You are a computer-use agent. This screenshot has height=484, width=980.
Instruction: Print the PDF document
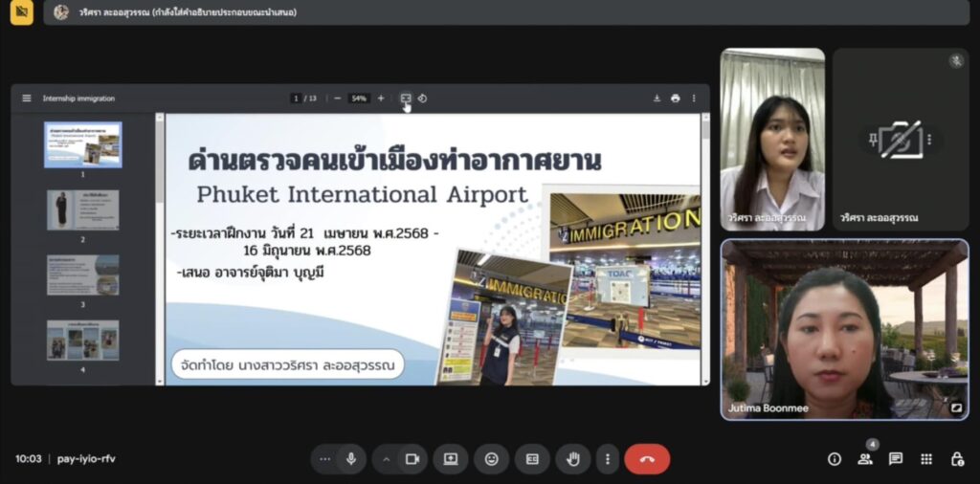675,99
